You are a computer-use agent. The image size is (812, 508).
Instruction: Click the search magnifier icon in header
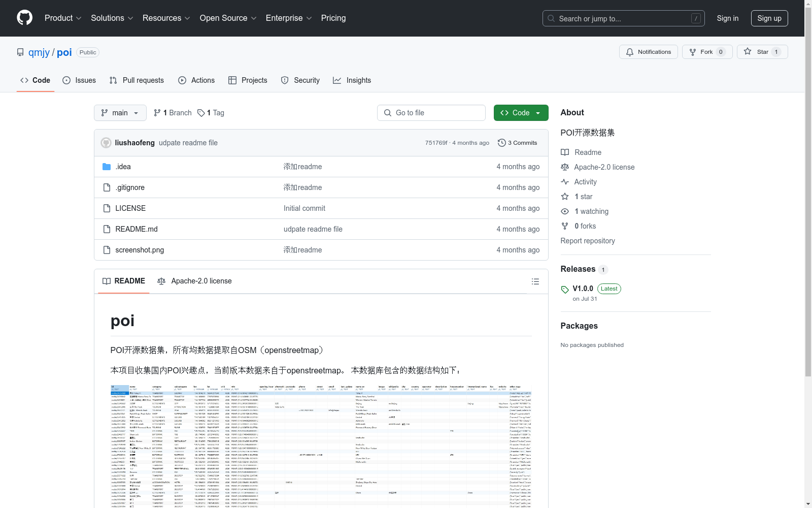(551, 18)
